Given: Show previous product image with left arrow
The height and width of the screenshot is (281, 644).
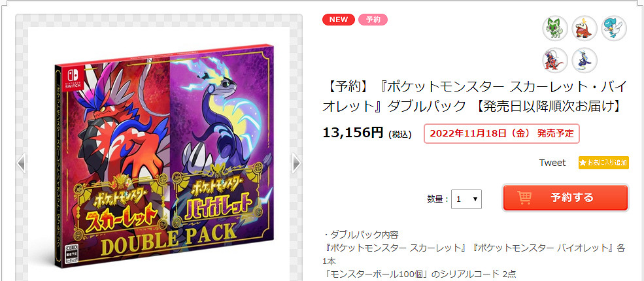Looking at the screenshot, I should (22, 163).
